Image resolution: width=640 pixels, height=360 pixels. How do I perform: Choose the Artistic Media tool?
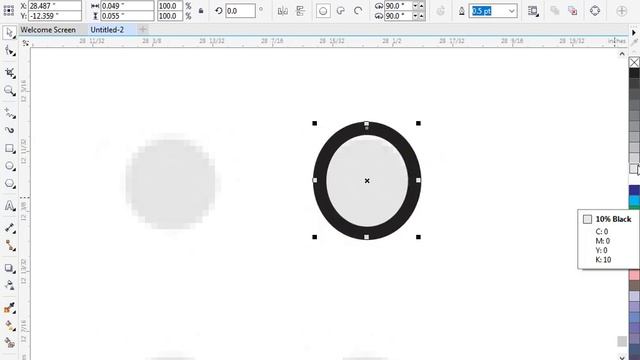tap(9, 130)
